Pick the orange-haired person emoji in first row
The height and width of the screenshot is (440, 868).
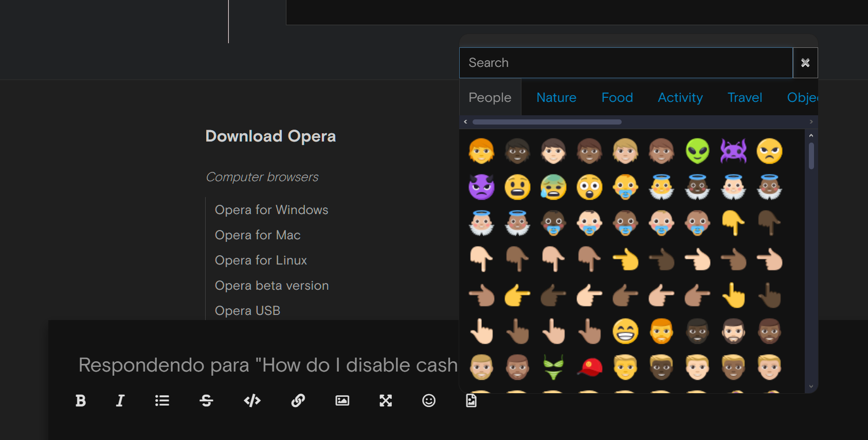tap(481, 151)
